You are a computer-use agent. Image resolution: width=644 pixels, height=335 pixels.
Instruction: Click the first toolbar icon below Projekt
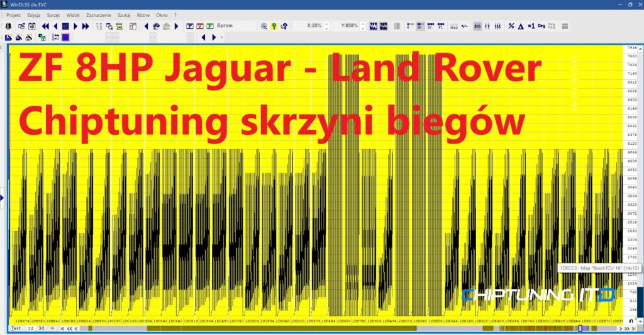(8, 26)
